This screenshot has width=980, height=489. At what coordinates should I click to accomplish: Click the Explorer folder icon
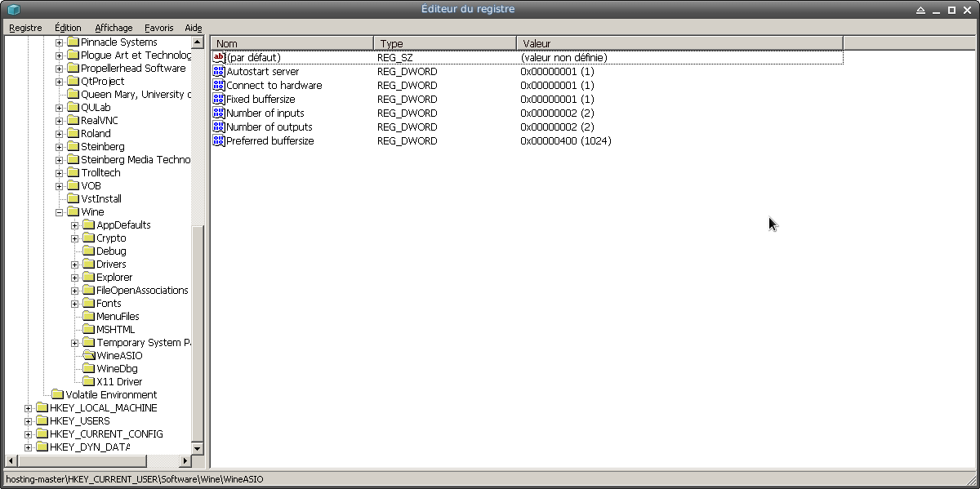coord(88,278)
